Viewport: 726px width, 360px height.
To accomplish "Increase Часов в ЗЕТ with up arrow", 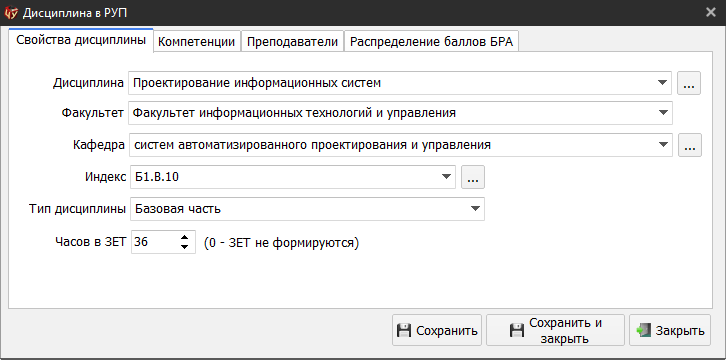I will coord(184,237).
